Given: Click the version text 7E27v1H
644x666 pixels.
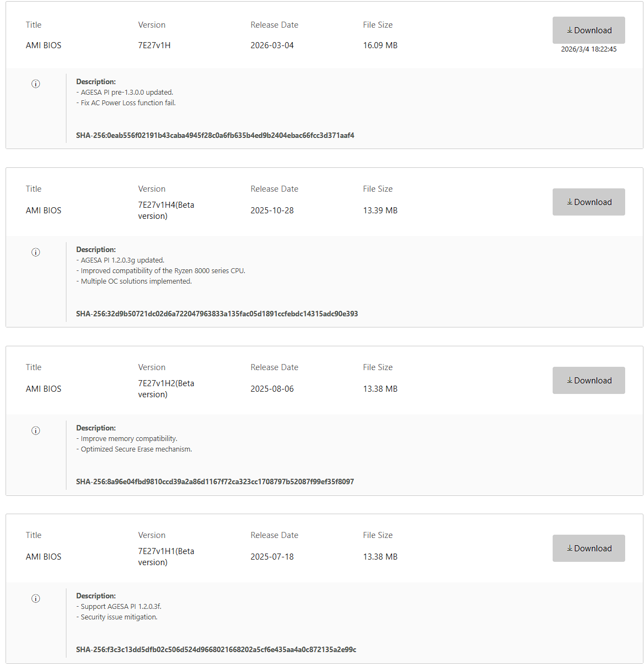Looking at the screenshot, I should [154, 45].
